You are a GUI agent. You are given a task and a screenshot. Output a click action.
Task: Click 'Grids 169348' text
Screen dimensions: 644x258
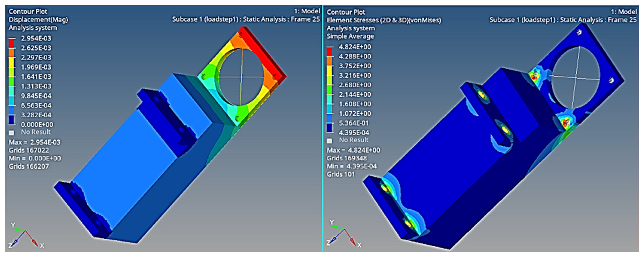(347, 158)
